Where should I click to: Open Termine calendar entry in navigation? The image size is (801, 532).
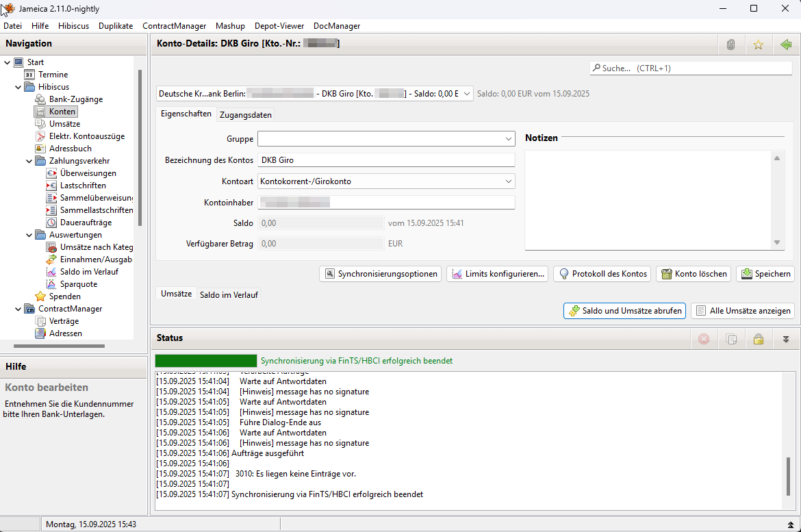[x=53, y=75]
